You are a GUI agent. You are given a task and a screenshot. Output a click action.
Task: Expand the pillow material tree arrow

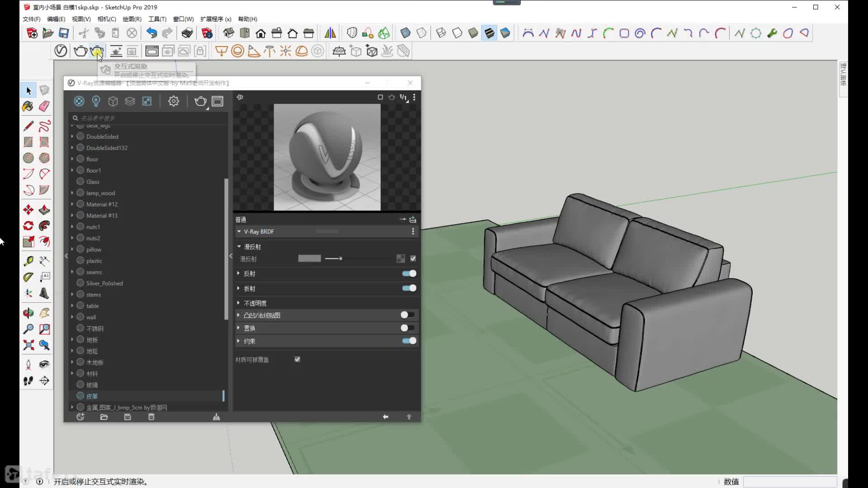[72, 249]
